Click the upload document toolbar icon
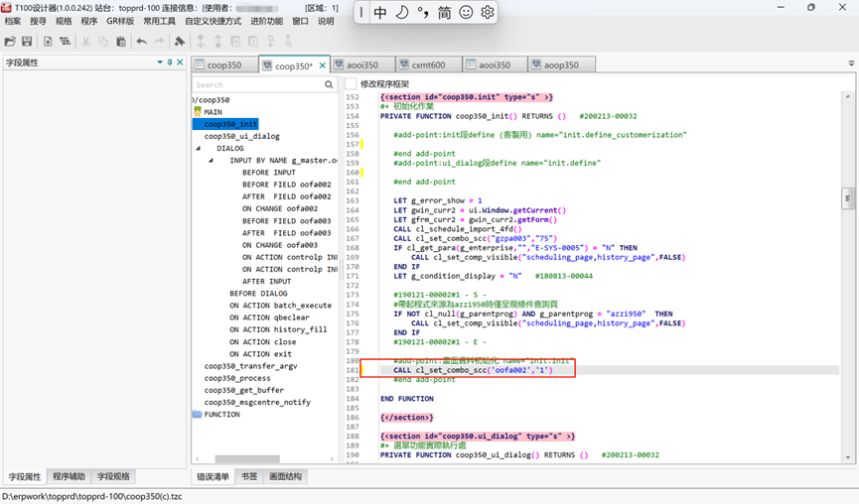This screenshot has width=859, height=504. [48, 42]
